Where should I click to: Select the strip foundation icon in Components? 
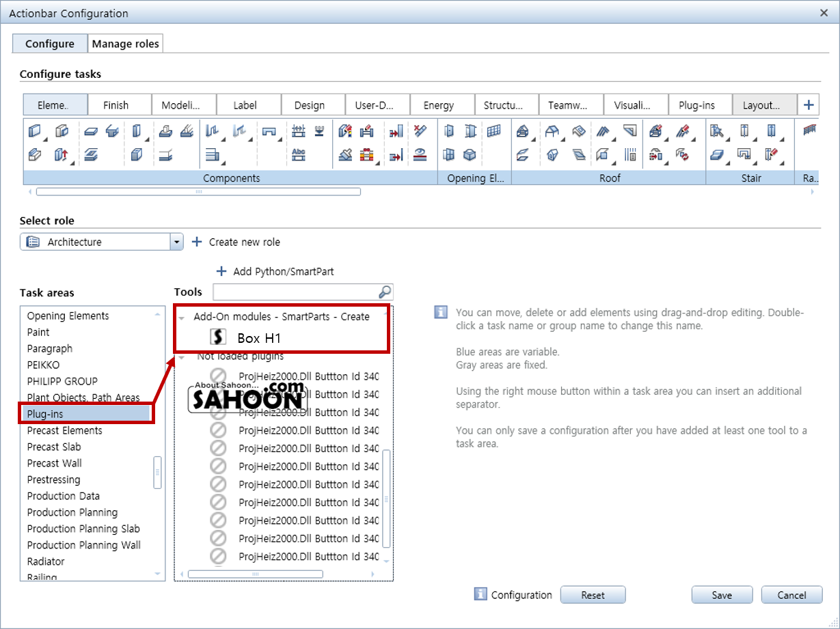click(187, 130)
